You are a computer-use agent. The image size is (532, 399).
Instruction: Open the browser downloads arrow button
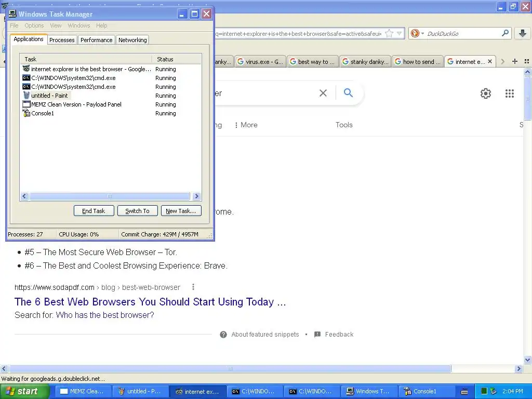point(523,33)
